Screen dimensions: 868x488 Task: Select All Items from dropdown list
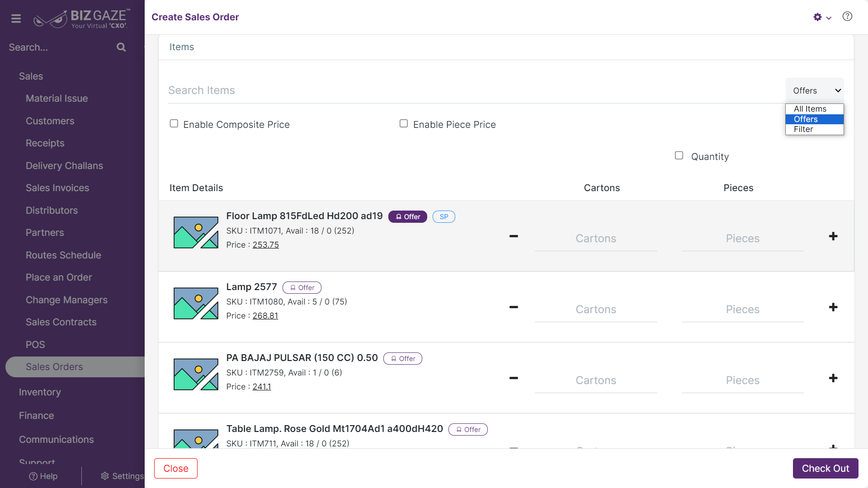[x=815, y=109]
